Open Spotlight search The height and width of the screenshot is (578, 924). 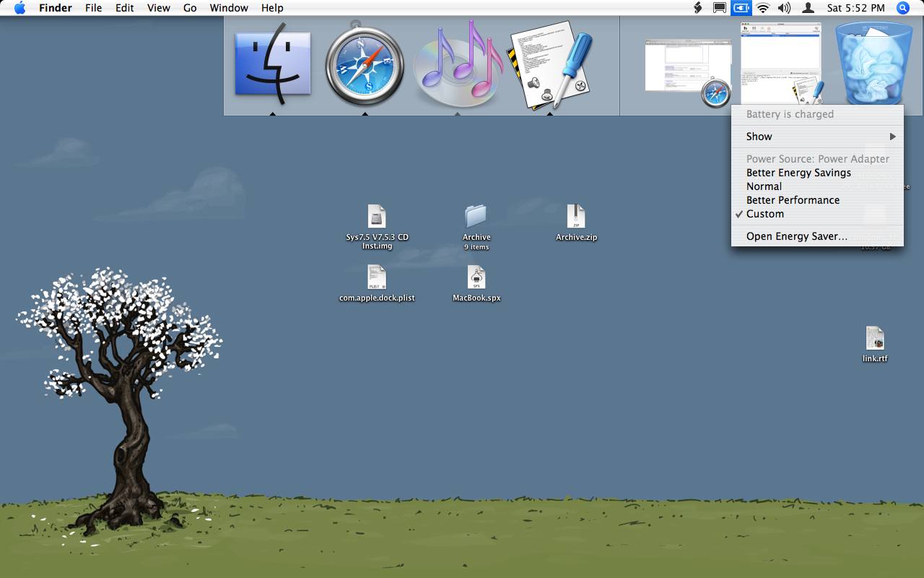click(x=903, y=8)
